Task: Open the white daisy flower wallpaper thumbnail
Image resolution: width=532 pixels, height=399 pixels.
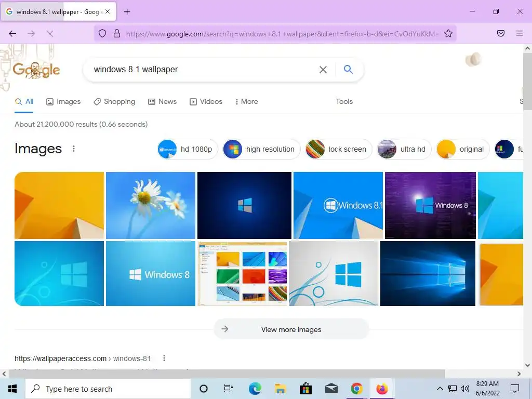Action: (x=150, y=205)
